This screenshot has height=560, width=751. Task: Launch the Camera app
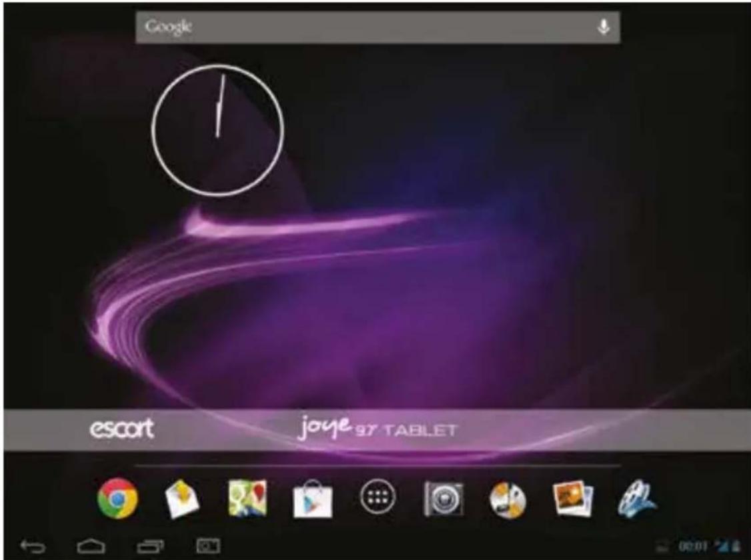pos(444,499)
